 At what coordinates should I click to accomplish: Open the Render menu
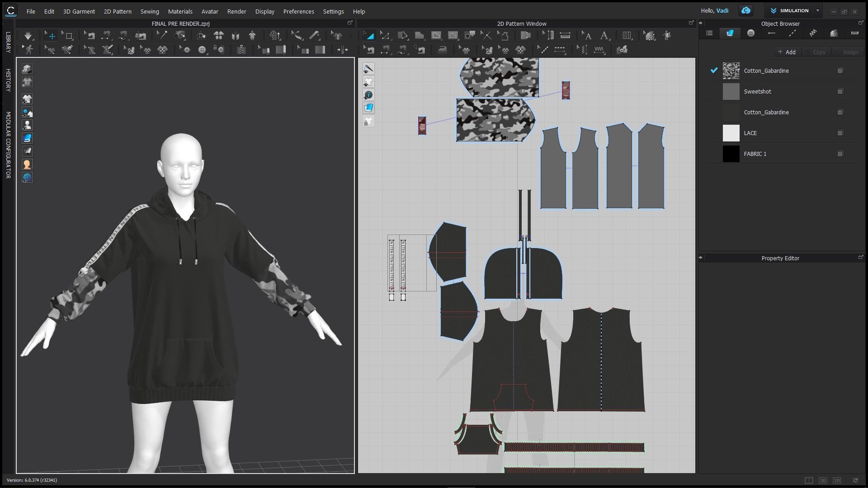[x=237, y=11]
